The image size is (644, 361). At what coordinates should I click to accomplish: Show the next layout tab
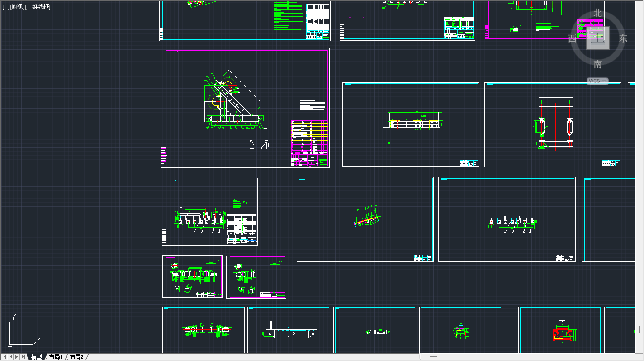point(17,357)
